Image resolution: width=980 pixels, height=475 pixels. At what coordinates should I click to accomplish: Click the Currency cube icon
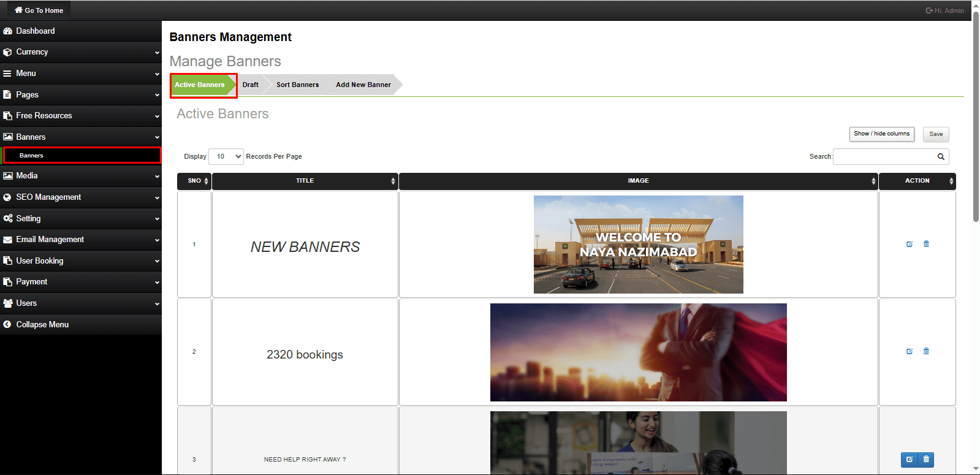point(7,52)
